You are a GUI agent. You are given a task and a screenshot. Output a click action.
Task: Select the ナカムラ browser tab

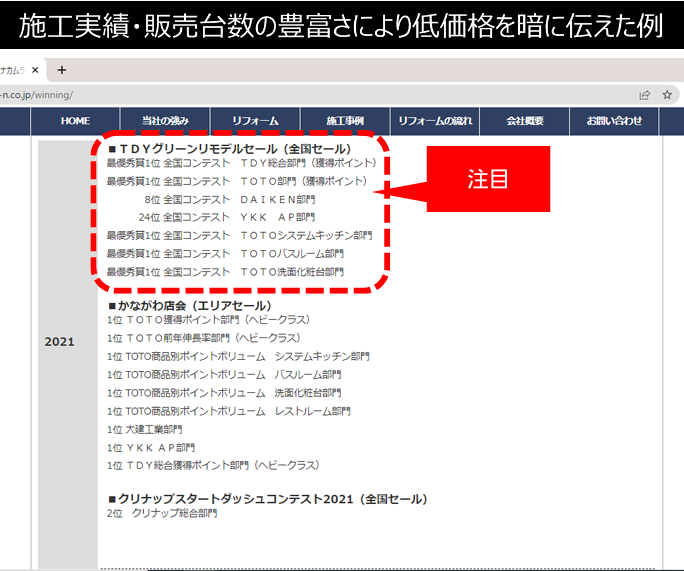tap(21, 70)
